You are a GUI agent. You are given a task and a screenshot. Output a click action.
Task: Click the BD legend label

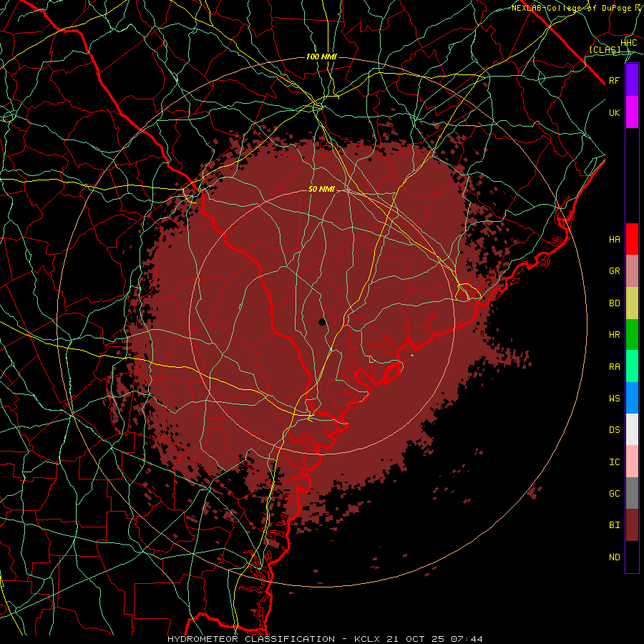coord(614,303)
